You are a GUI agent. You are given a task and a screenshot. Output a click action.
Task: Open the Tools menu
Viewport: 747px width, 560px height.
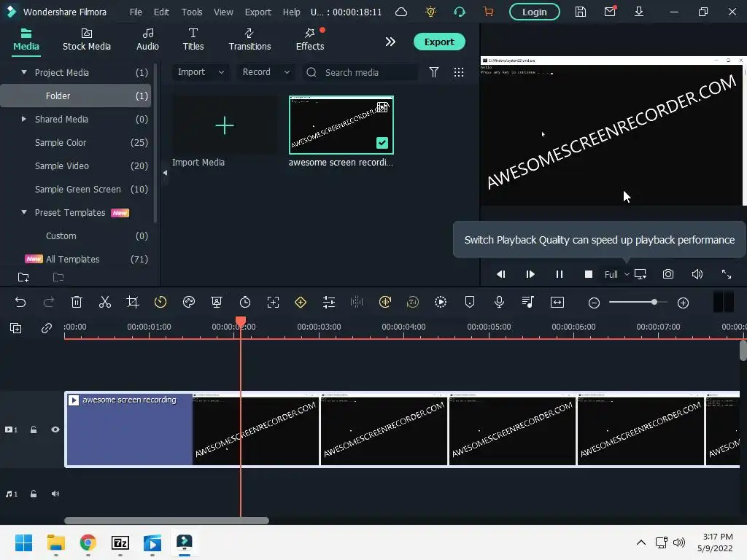[192, 12]
